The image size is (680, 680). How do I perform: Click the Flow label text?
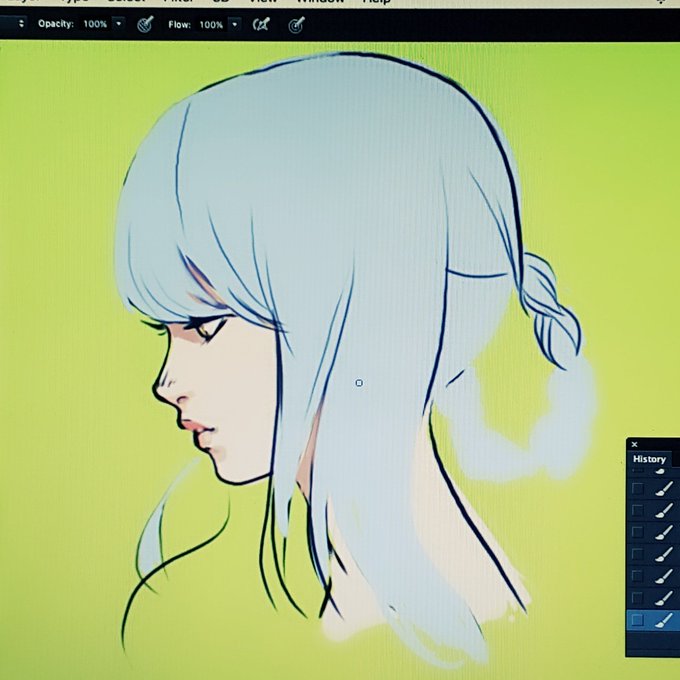click(180, 25)
